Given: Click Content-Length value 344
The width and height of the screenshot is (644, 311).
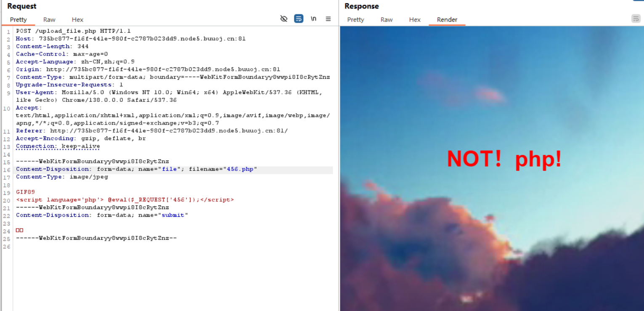Looking at the screenshot, I should [x=83, y=46].
